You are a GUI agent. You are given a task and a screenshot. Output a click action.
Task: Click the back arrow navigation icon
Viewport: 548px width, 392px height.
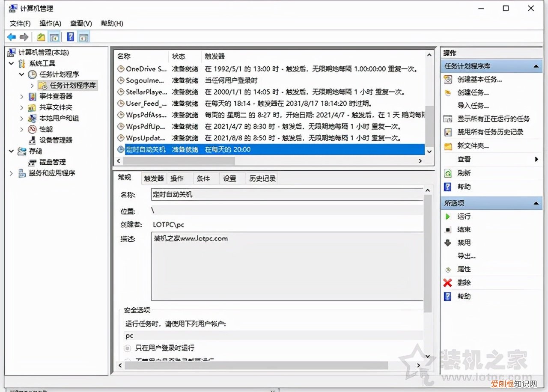(11, 37)
